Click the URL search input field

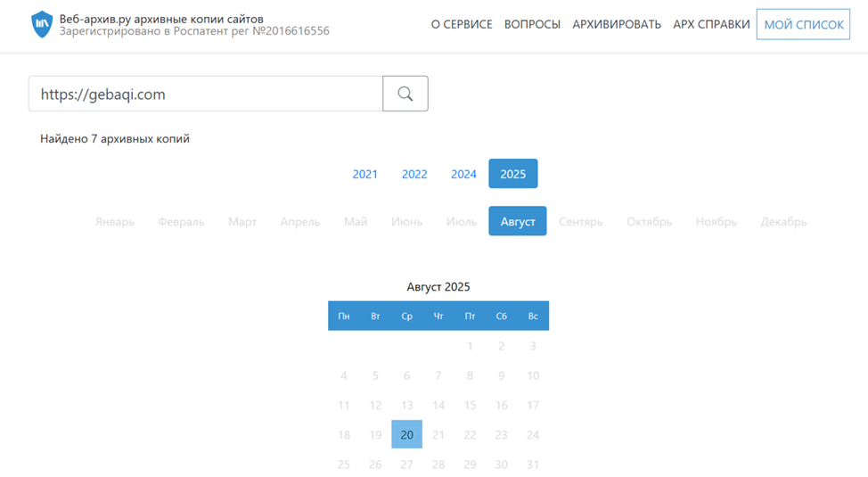click(x=206, y=94)
